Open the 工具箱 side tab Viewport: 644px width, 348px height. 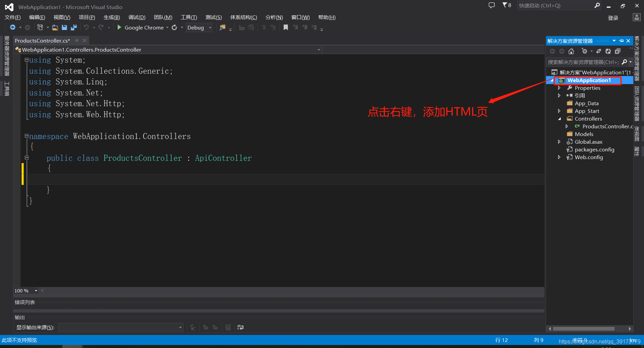7,88
